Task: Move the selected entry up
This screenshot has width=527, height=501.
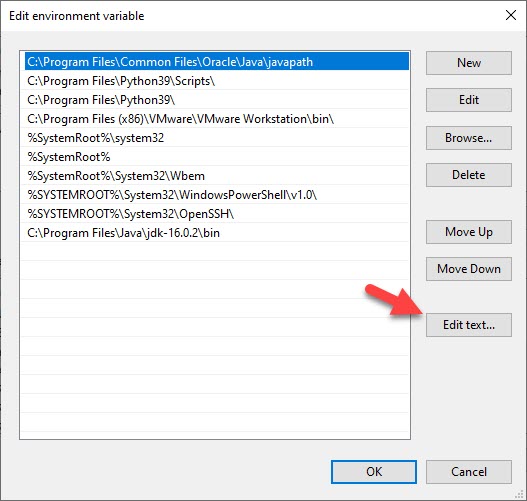Action: click(469, 232)
